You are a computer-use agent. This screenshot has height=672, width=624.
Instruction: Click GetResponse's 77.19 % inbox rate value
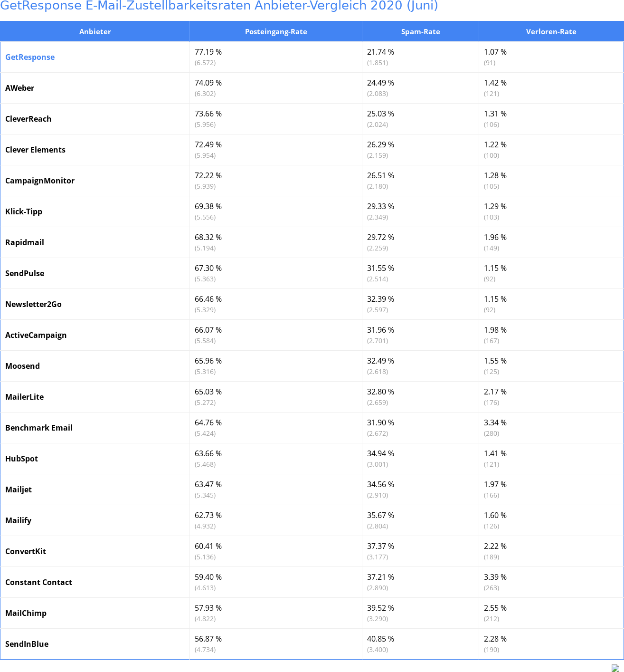point(208,52)
